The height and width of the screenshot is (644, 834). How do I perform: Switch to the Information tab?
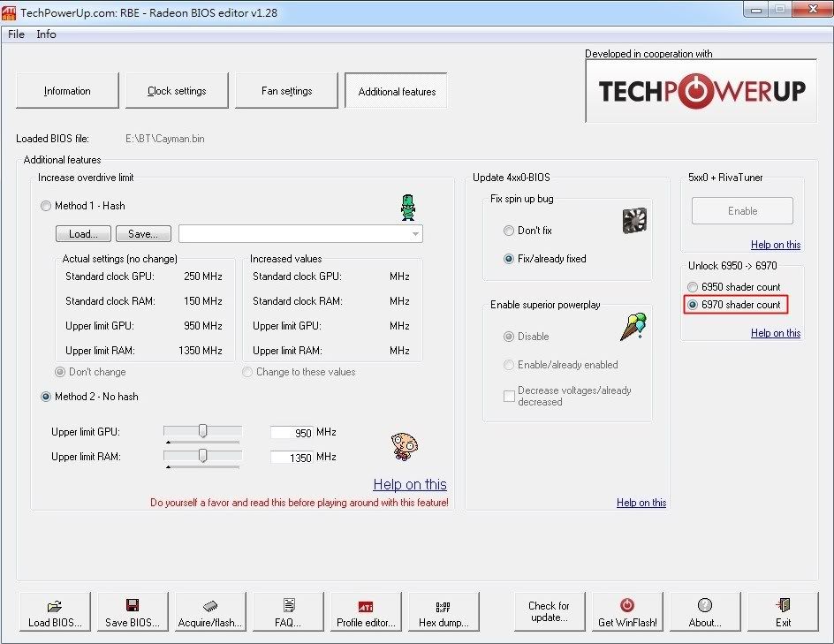coord(67,91)
